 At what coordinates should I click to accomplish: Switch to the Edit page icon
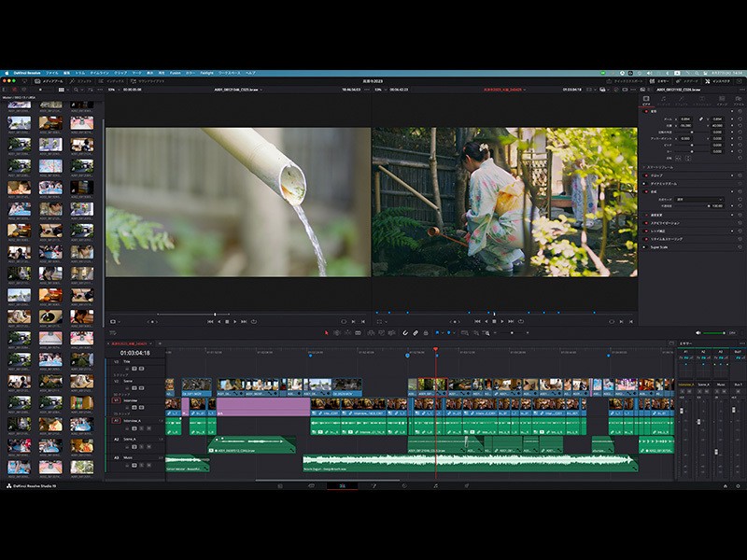[x=342, y=486]
